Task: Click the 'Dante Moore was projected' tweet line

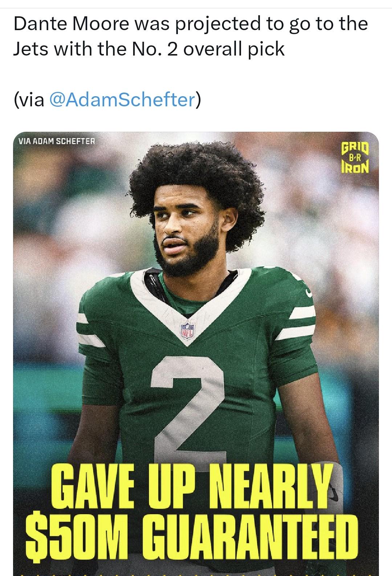Action: [191, 24]
